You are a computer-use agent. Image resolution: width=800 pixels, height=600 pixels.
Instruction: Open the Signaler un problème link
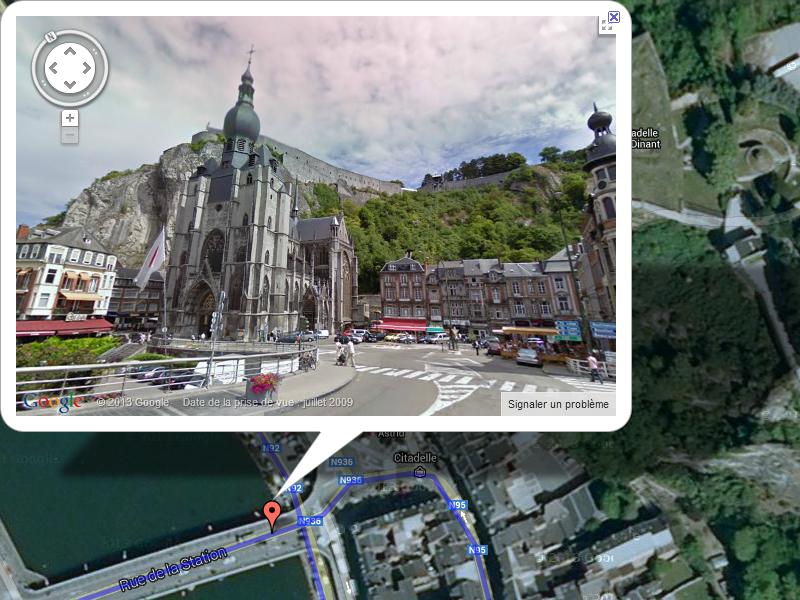pyautogui.click(x=558, y=404)
